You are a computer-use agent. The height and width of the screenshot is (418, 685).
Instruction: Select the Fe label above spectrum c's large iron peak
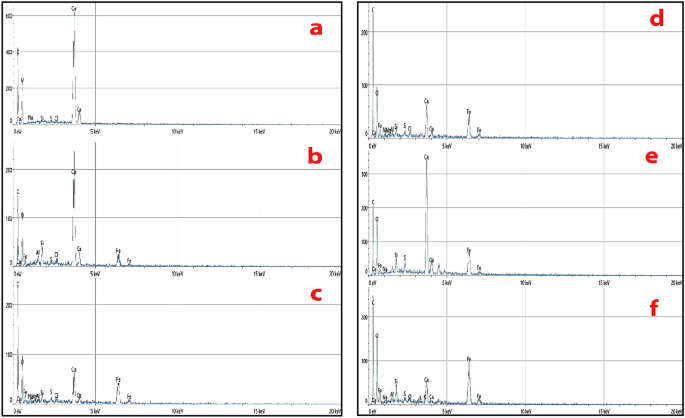click(x=118, y=380)
